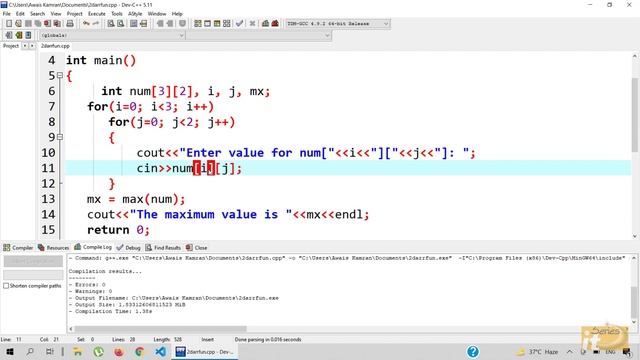Screen dimensions: 640x360
Task: Open the Tools menu
Action: pyautogui.click(x=117, y=14)
